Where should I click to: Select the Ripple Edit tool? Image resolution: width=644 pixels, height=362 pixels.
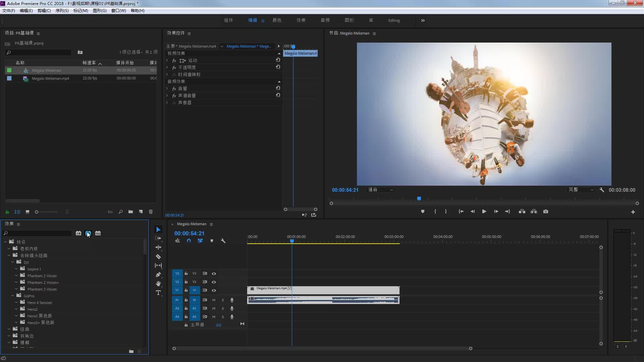pyautogui.click(x=158, y=247)
